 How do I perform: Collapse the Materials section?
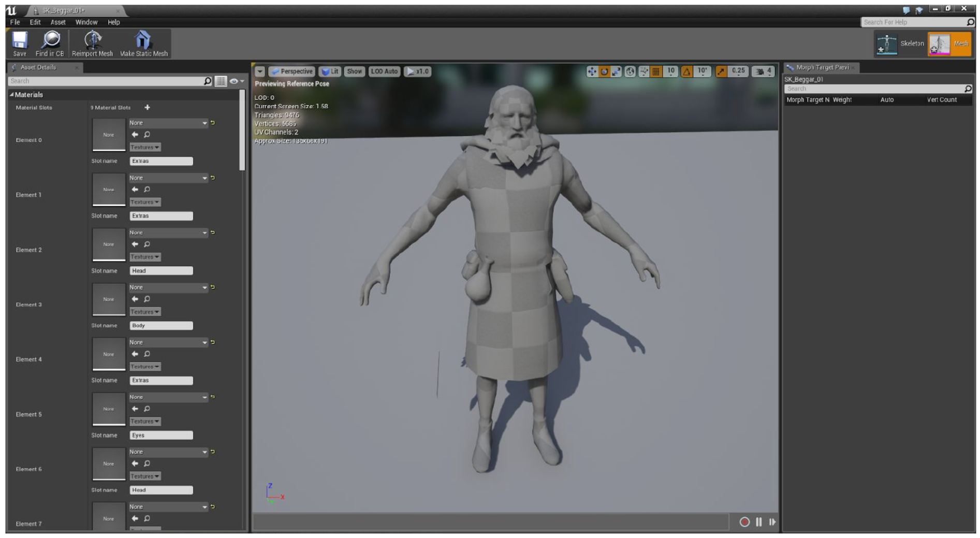[12, 95]
